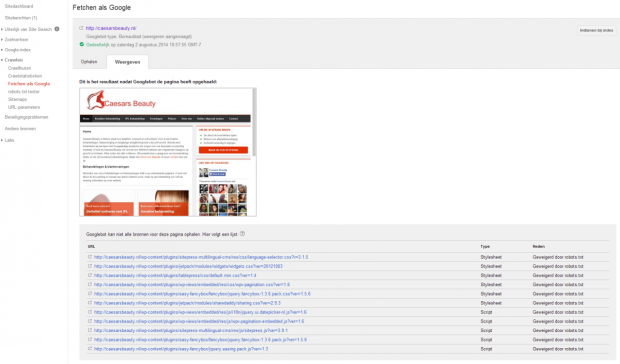Open external icon for jquery.easing.pack.js row

click(90, 349)
